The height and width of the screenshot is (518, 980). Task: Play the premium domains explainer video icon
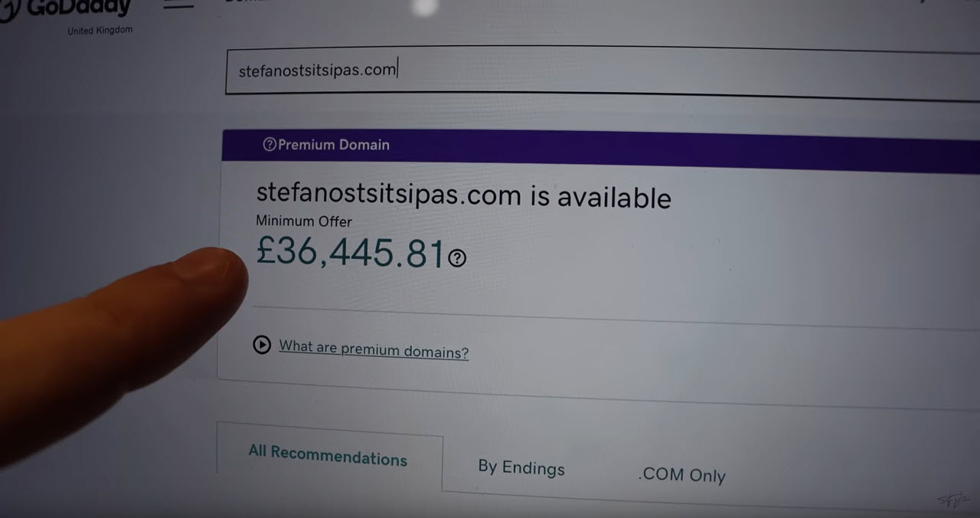(x=262, y=345)
